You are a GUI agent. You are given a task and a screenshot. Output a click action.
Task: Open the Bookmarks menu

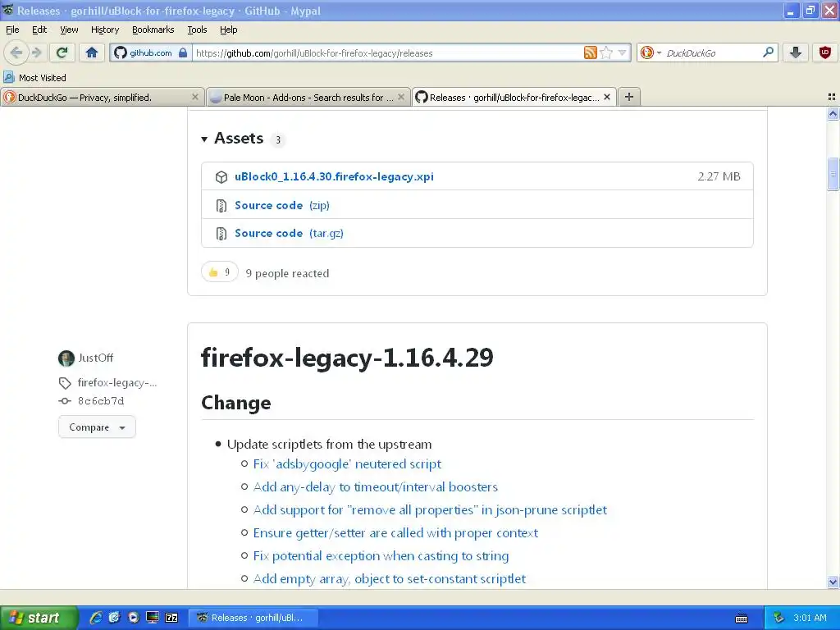[x=153, y=30]
